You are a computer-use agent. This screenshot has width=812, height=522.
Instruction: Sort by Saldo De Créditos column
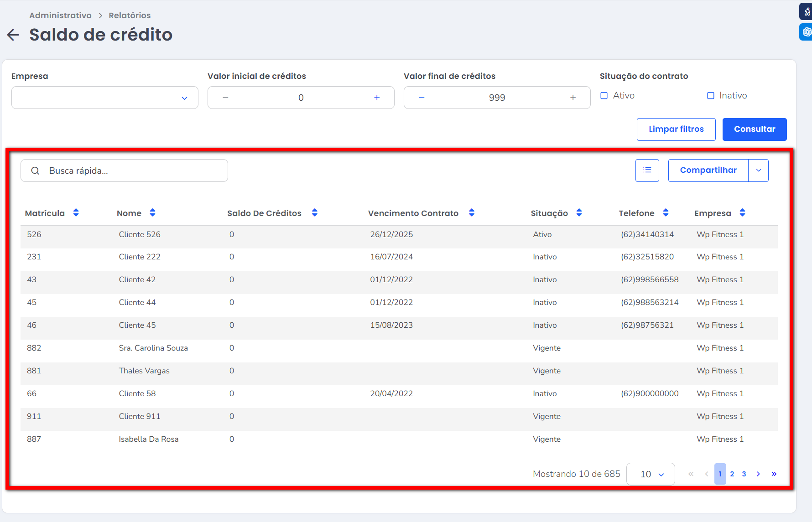click(315, 213)
